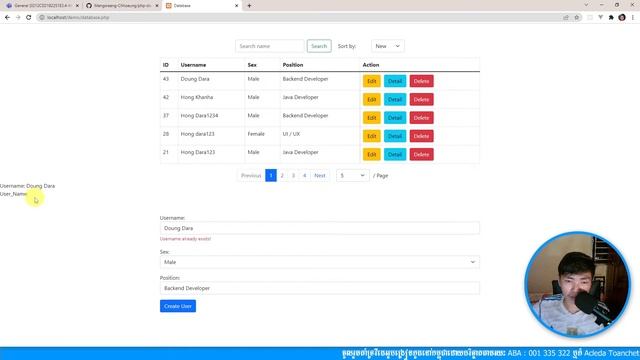
Task: Switch to the GitHub repository tab
Action: coord(122,6)
